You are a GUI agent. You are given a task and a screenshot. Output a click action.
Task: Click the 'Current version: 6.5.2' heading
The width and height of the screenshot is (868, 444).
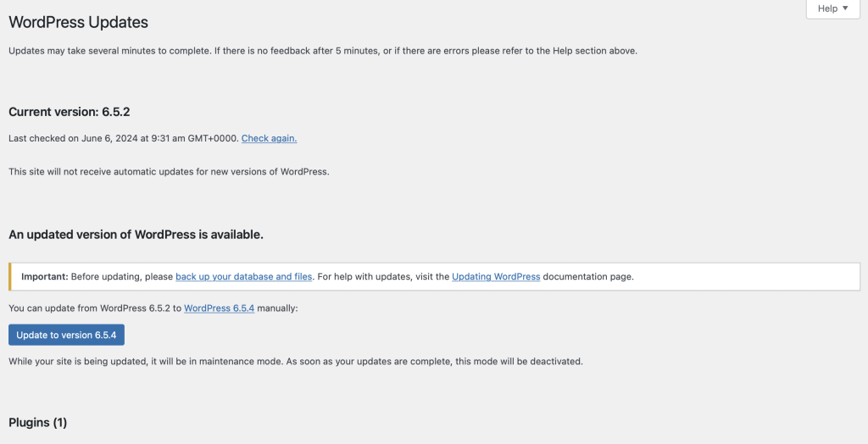coord(69,112)
